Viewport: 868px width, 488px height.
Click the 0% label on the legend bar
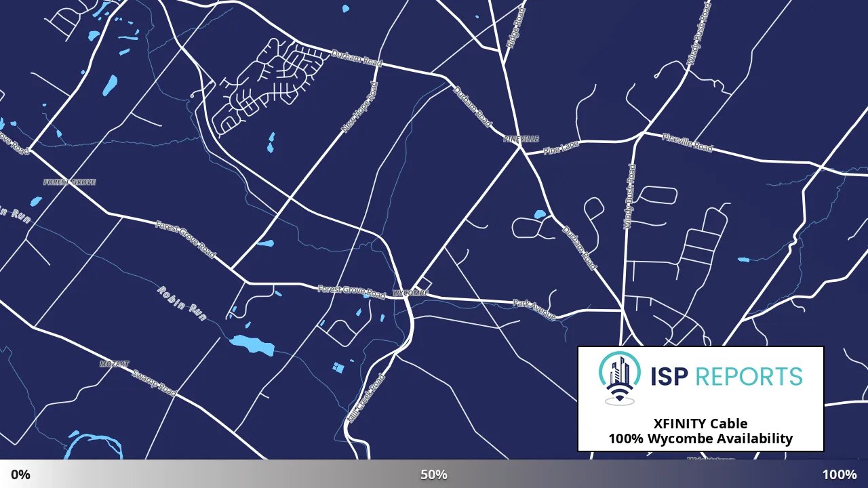[20, 474]
